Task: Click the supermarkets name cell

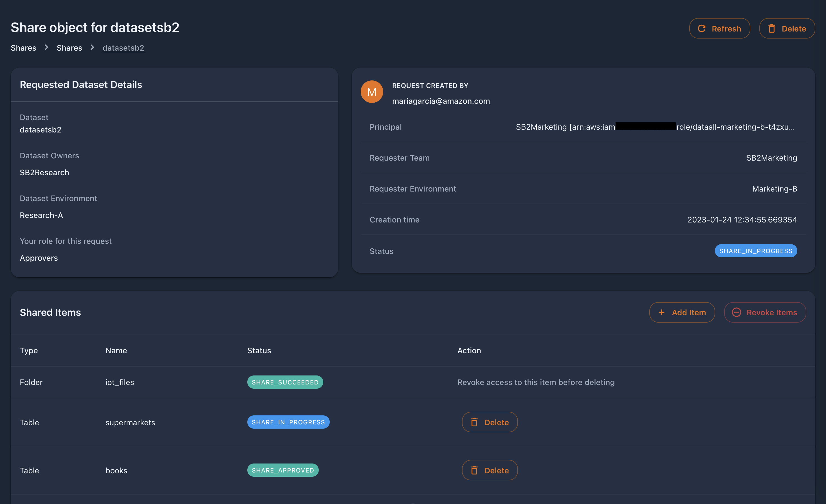Action: click(131, 422)
